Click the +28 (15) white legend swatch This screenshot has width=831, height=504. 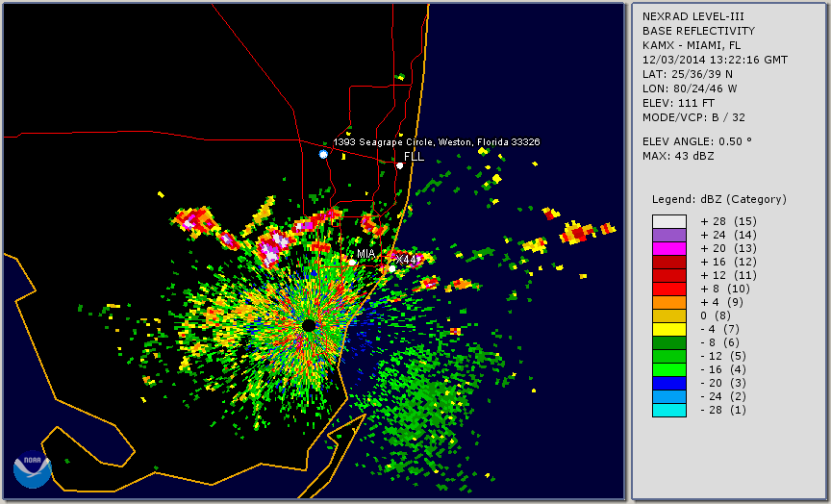click(x=669, y=221)
